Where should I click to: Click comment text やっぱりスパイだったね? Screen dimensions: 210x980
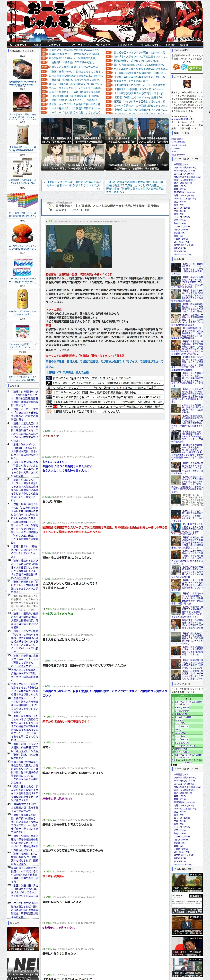(x=58, y=614)
